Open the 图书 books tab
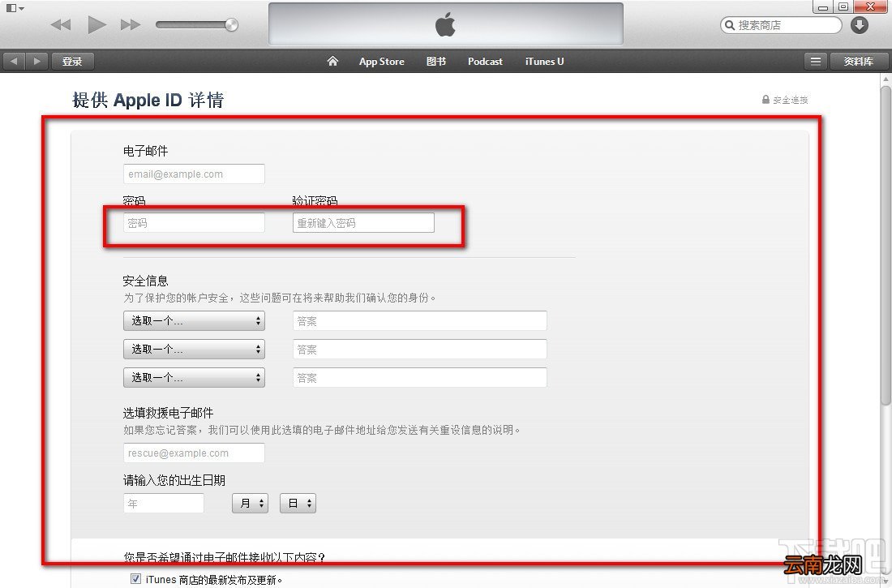The image size is (892, 588). tap(435, 62)
